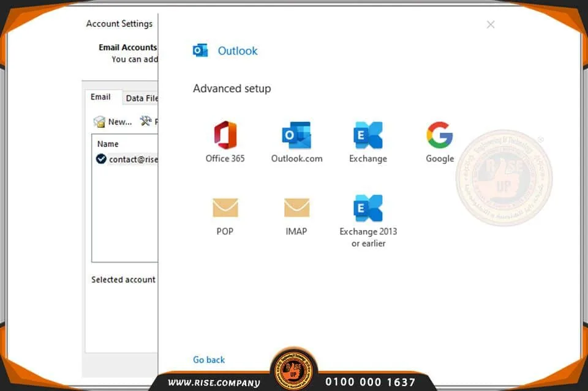Image resolution: width=588 pixels, height=391 pixels.
Task: Click Go back link
Action: click(209, 360)
